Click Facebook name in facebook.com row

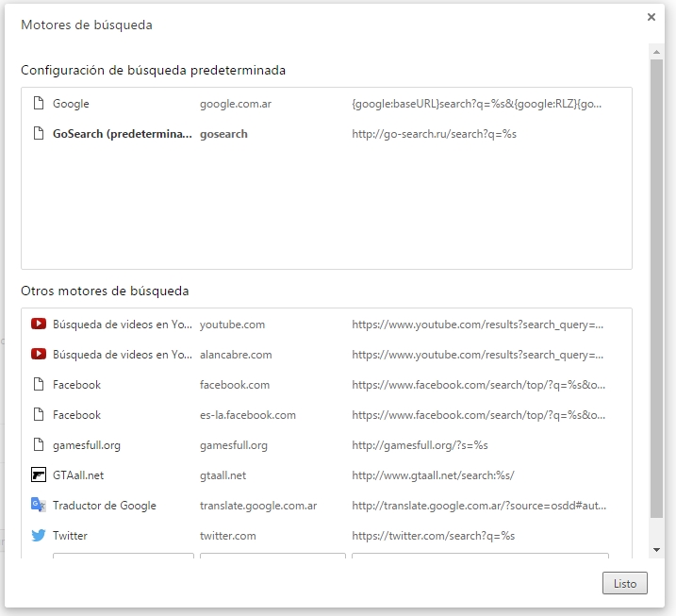tap(76, 385)
